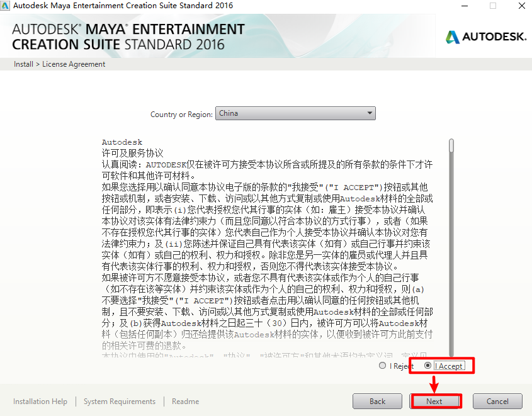Open the Readme link
The height and width of the screenshot is (416, 532).
point(185,402)
